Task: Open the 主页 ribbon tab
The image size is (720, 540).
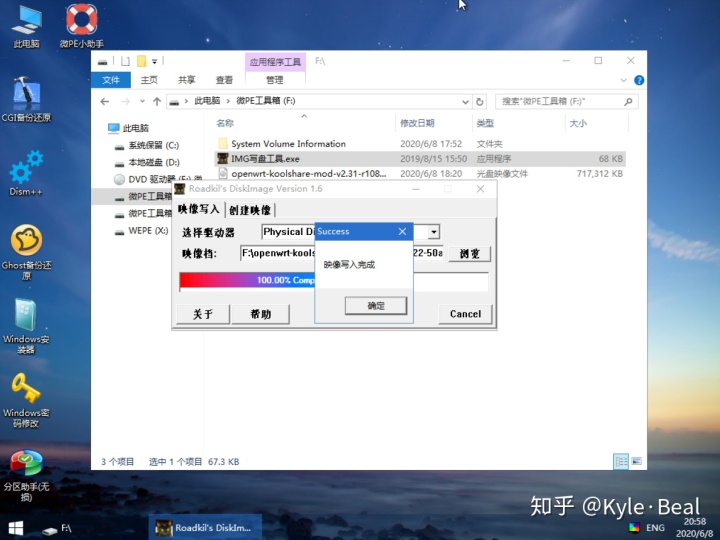Action: point(149,80)
